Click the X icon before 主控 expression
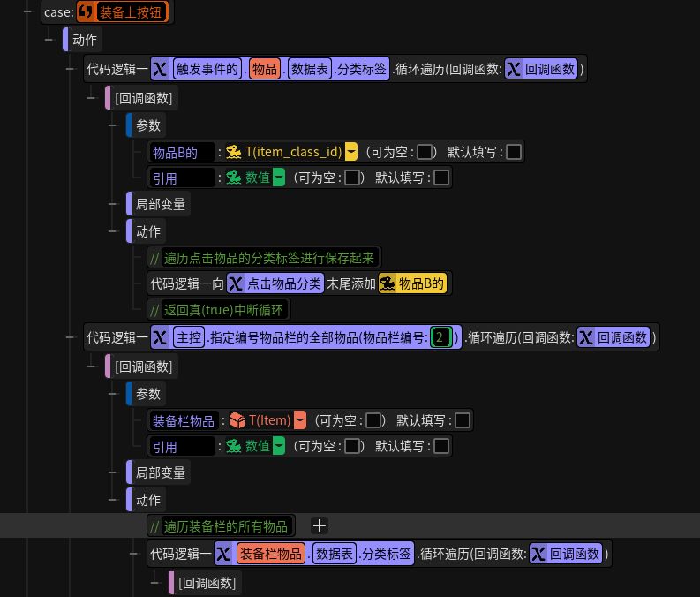Viewport: 700px width, 597px height. point(160,337)
